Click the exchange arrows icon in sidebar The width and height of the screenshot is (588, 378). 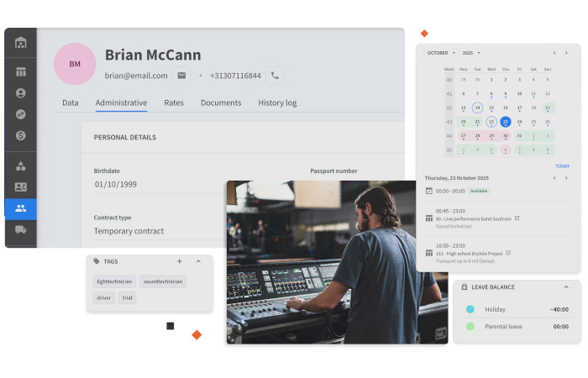(x=21, y=114)
